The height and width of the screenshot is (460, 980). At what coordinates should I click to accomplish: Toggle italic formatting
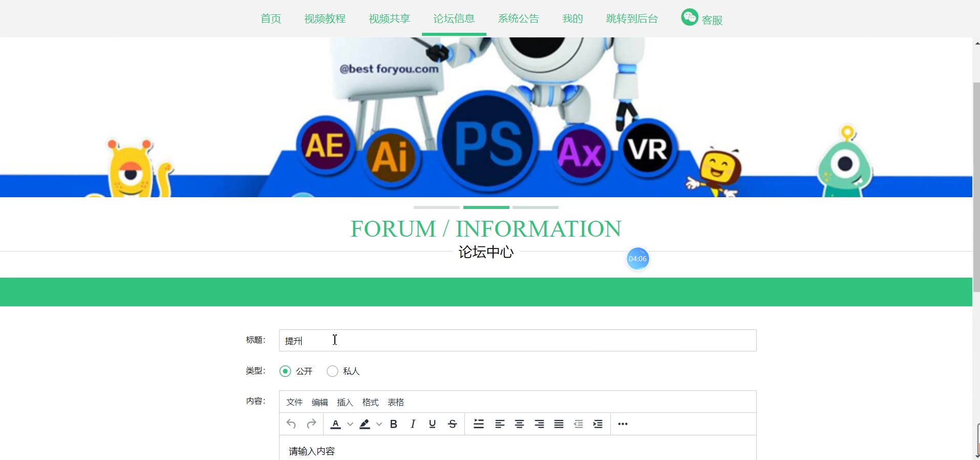coord(413,424)
